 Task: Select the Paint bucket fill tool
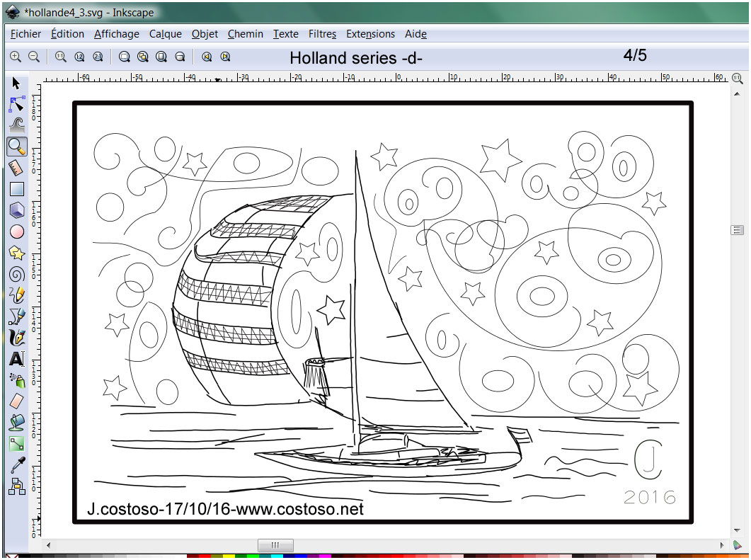(17, 423)
